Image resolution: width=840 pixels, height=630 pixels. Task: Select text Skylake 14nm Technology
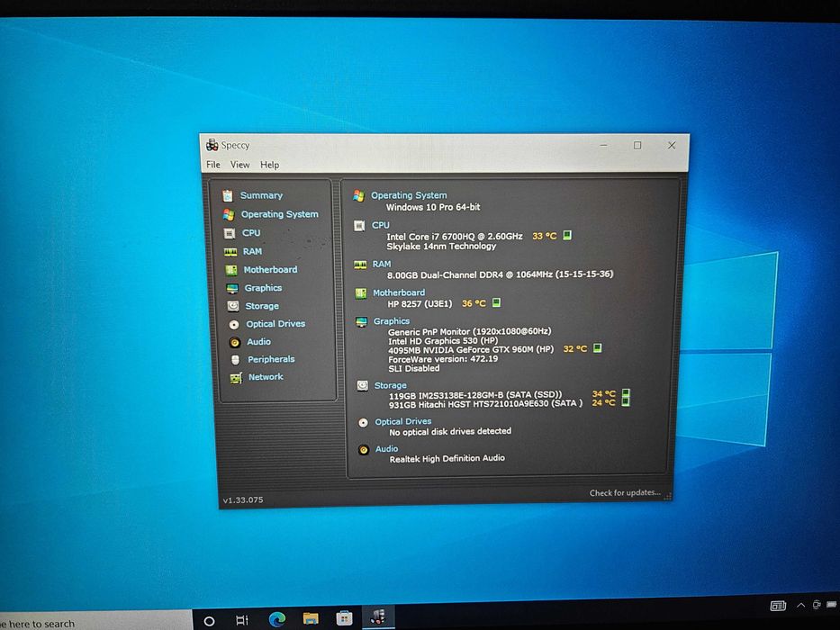point(441,247)
